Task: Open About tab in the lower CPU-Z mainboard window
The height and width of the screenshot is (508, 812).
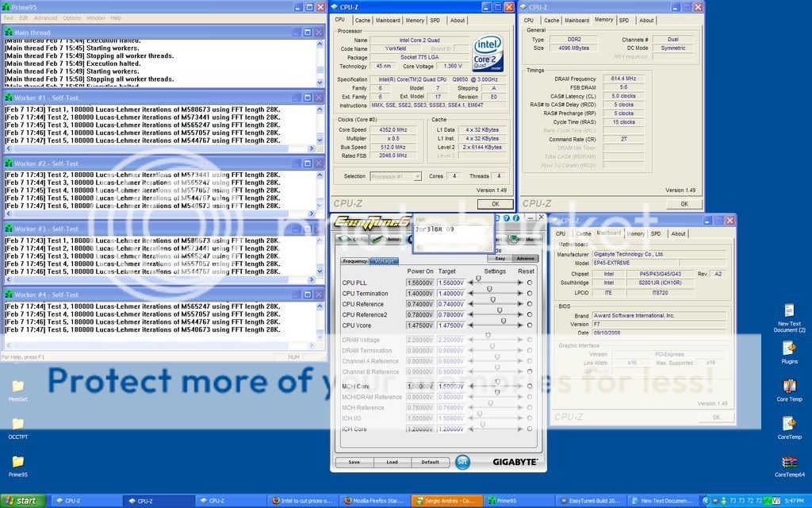Action: pyautogui.click(x=678, y=234)
